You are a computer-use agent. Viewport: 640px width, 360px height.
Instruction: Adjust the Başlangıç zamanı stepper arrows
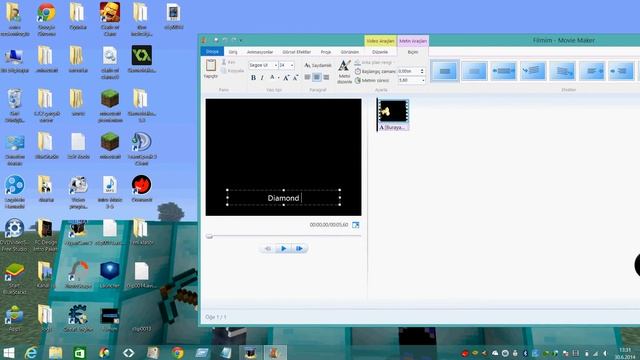422,71
